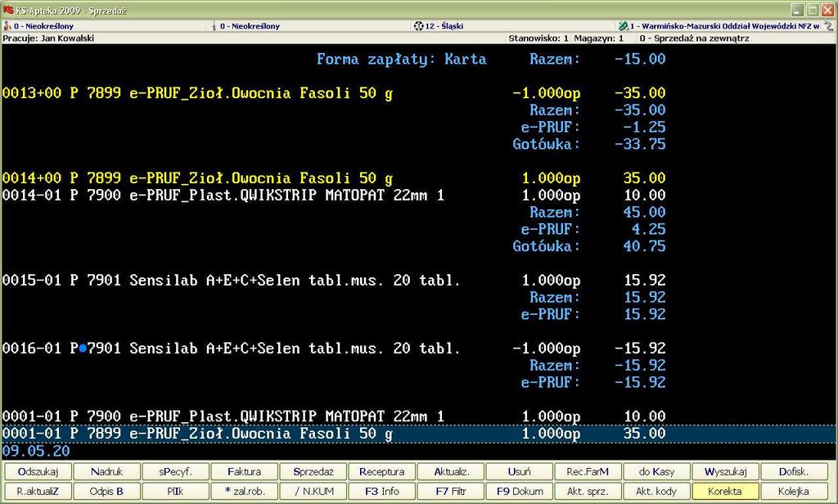The width and height of the screenshot is (838, 504).
Task: Open the Kolejka queue
Action: coord(794,491)
